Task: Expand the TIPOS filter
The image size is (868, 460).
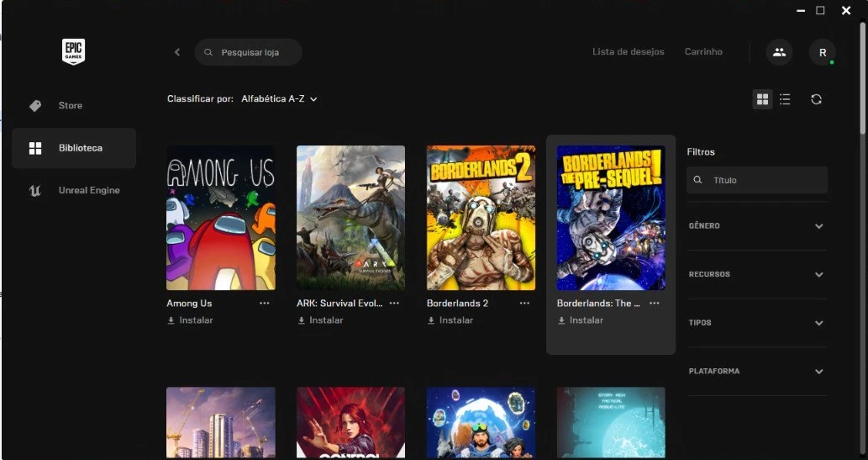Action: pos(757,323)
